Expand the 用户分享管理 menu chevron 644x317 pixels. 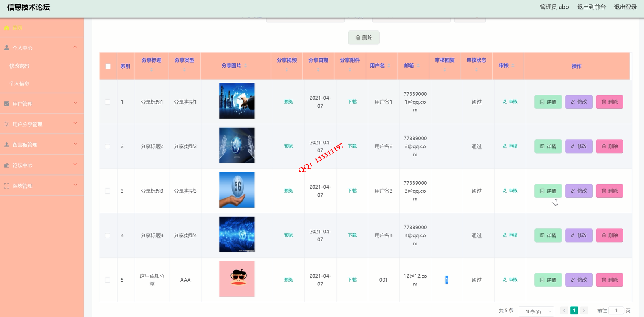click(75, 124)
